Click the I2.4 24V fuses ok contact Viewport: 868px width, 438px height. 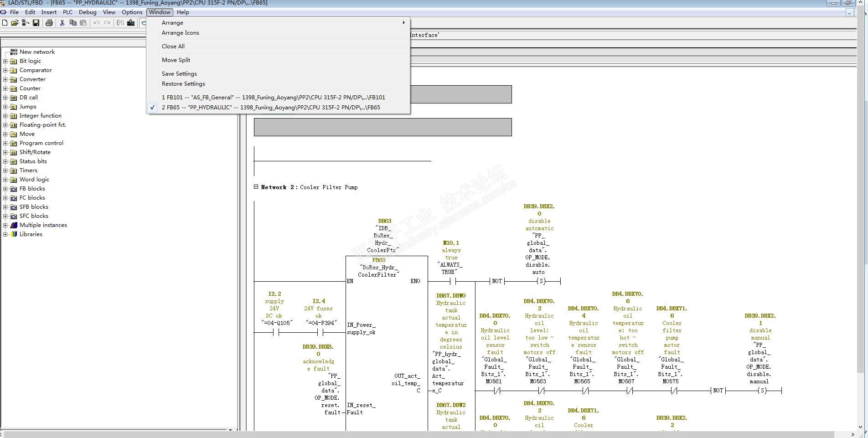tap(320, 332)
